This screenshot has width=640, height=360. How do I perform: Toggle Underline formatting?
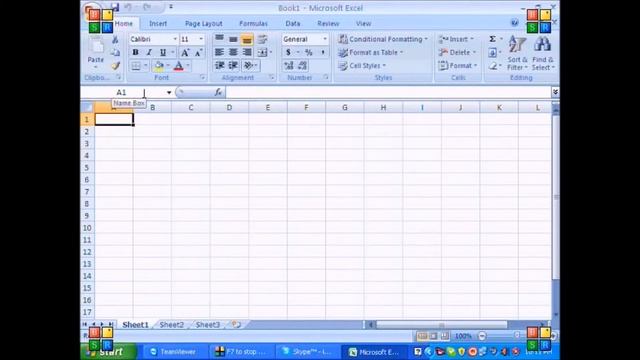(163, 52)
